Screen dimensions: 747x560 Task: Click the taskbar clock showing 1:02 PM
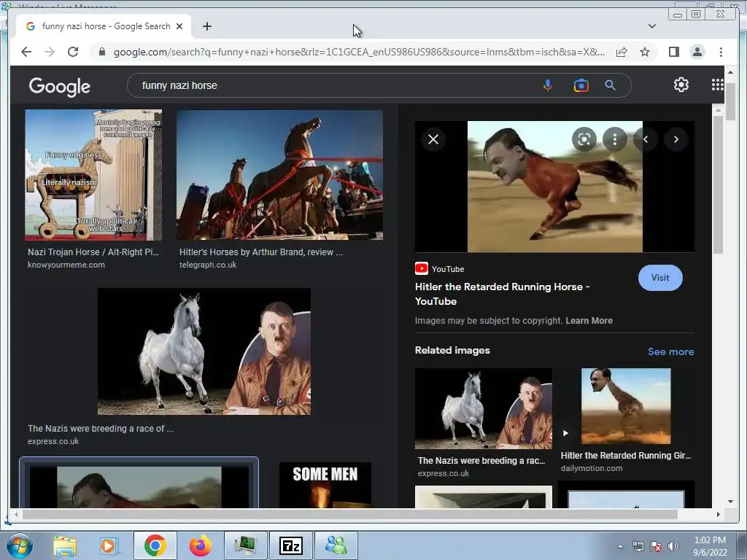click(x=710, y=546)
